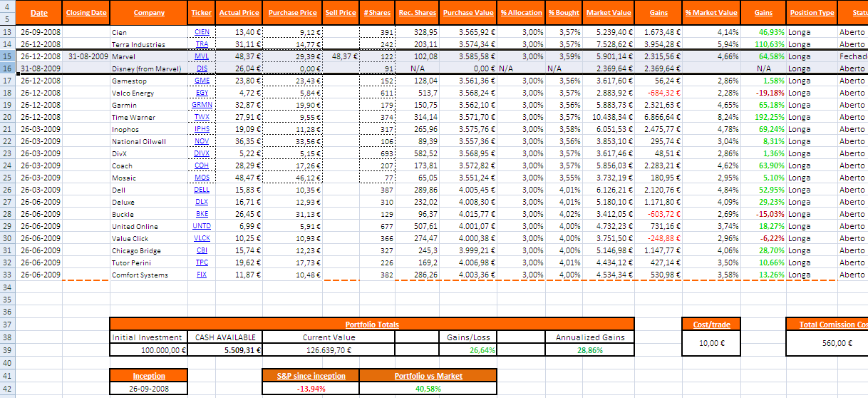Select Time Warner market value 10.438,34 €

point(609,117)
